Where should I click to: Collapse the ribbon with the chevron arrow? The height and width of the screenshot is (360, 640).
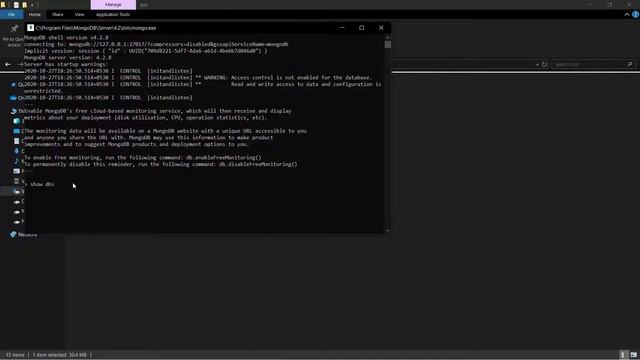point(627,14)
